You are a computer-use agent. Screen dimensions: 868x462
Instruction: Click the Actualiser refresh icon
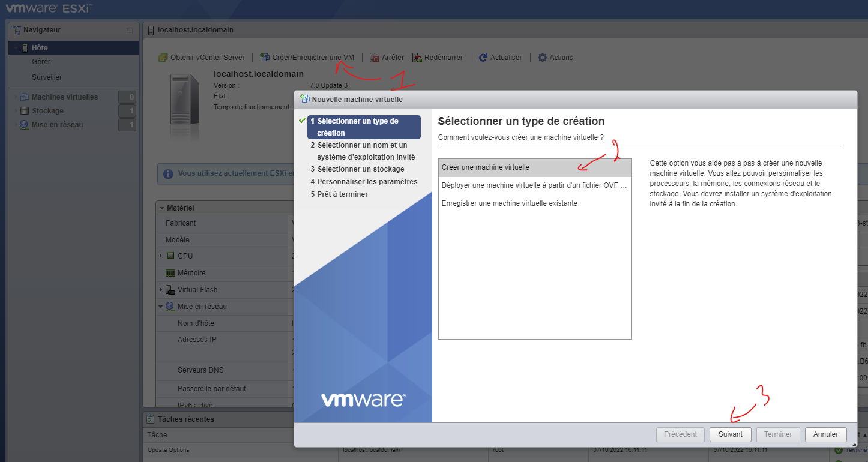pos(483,58)
